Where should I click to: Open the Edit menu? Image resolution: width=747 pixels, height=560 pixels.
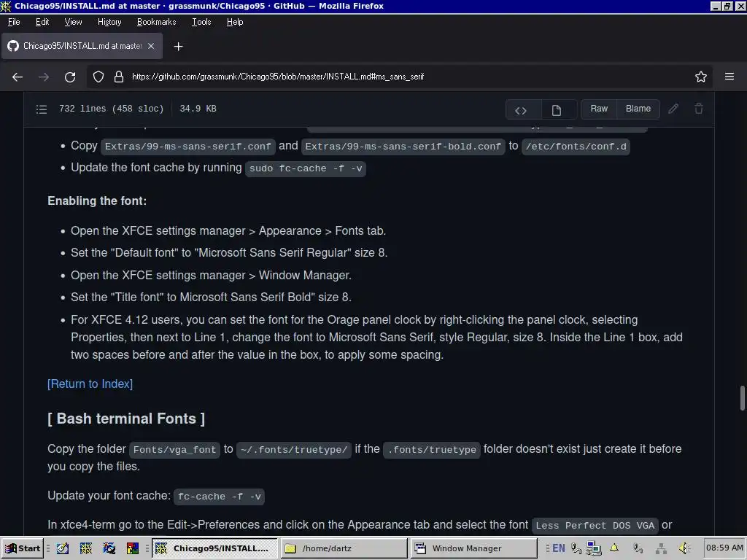tap(42, 22)
